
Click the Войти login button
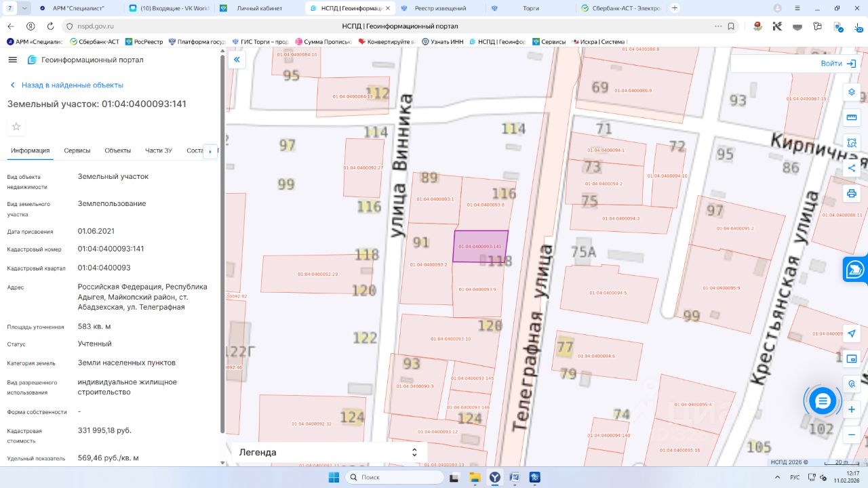[839, 63]
